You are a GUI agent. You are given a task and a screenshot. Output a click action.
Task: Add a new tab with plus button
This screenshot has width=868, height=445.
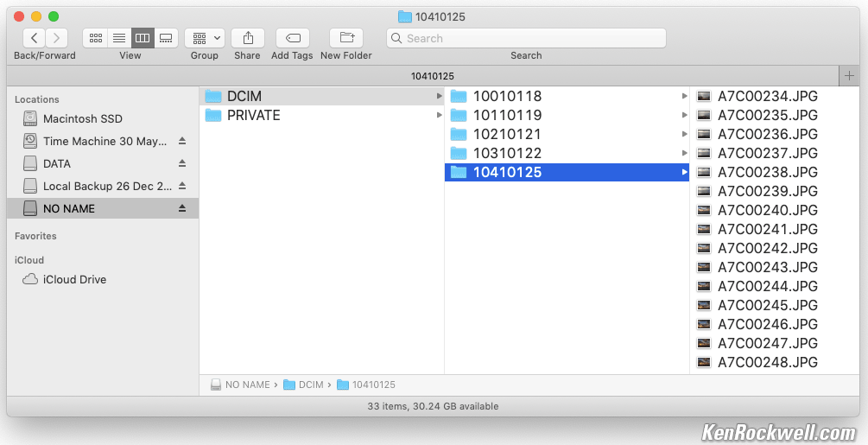tap(849, 76)
